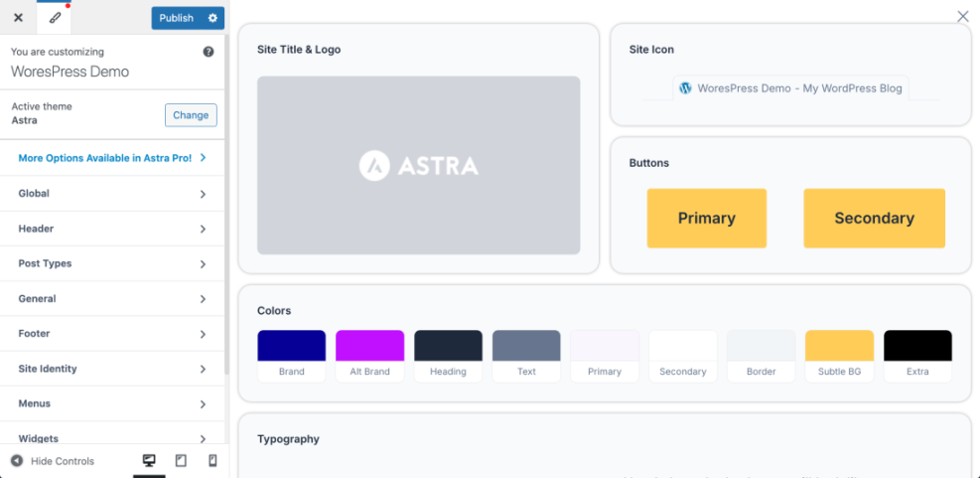Open the Header menu item

[112, 229]
